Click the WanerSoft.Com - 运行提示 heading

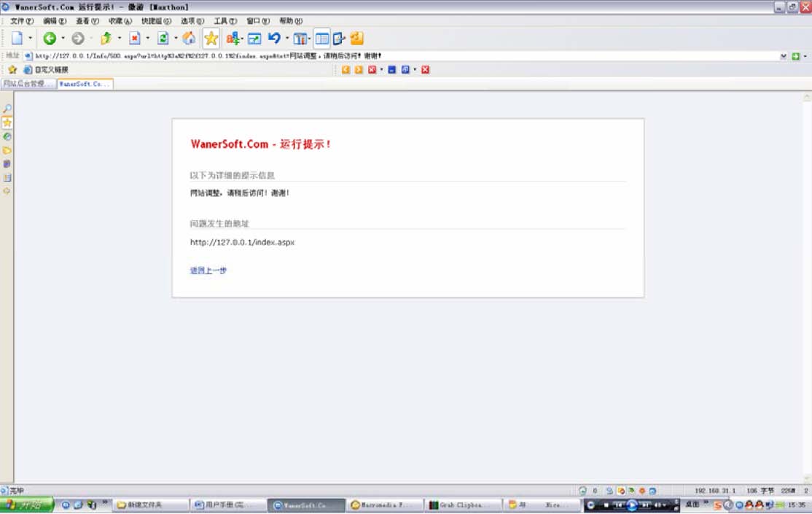[260, 144]
